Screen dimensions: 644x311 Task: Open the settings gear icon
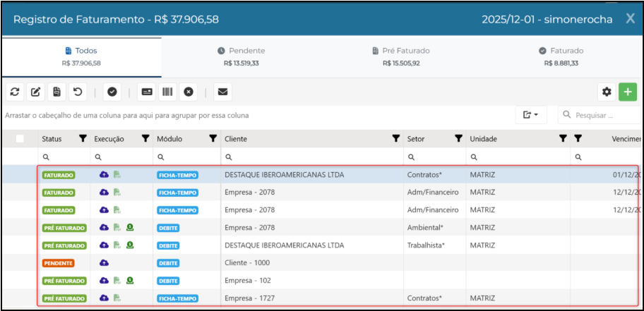[607, 92]
